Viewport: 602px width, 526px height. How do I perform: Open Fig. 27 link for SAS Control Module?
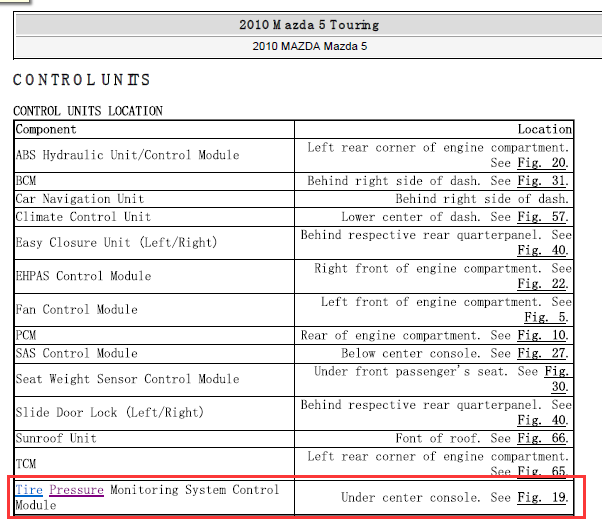(542, 353)
